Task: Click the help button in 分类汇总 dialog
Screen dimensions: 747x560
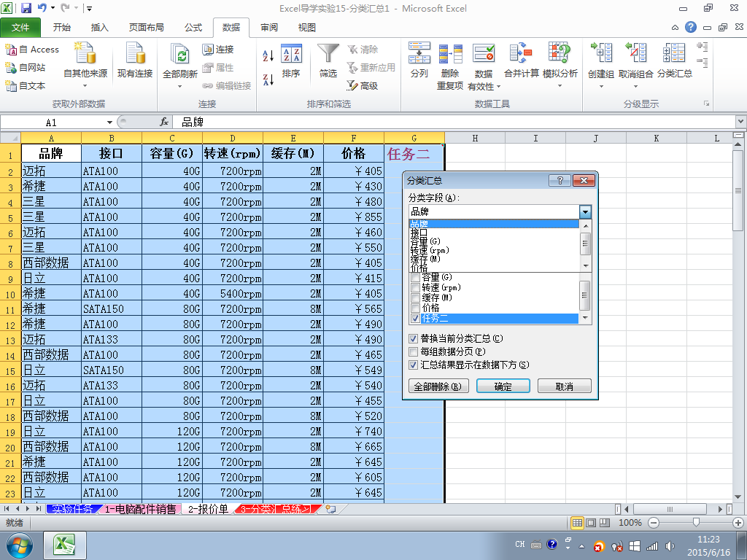Action: [x=560, y=181]
